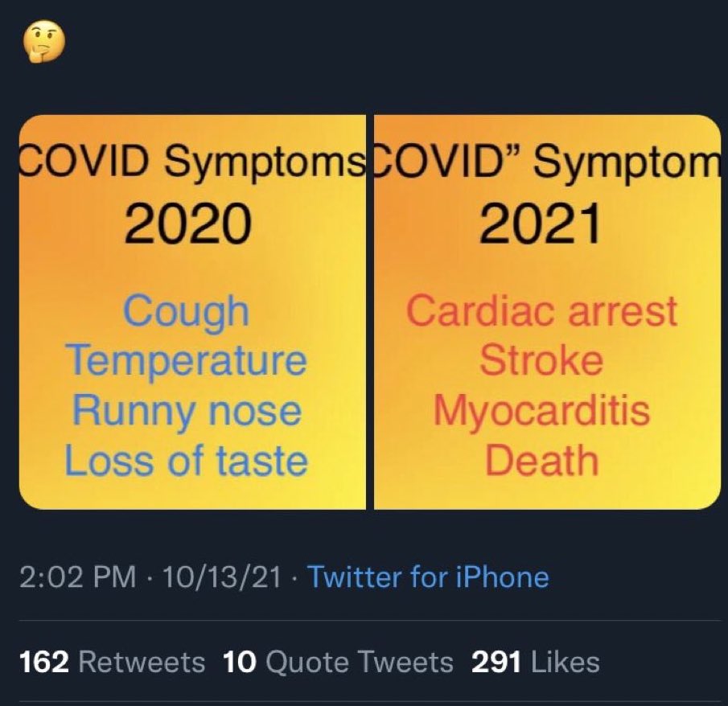The image size is (728, 706).
Task: Click the blue Temperature text
Action: (x=186, y=360)
